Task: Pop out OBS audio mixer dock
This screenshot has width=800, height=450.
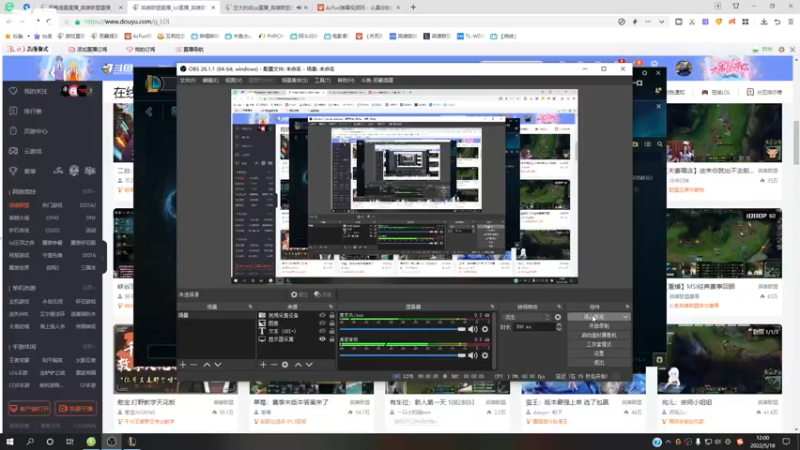Action: coord(492,307)
